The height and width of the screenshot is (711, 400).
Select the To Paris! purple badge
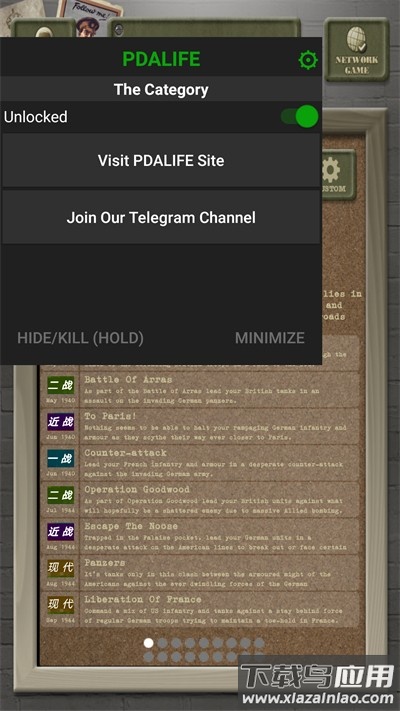60,422
